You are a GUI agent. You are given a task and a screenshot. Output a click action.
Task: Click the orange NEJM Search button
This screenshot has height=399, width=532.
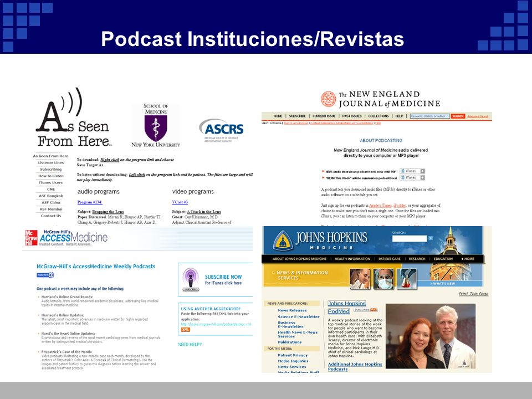458,116
